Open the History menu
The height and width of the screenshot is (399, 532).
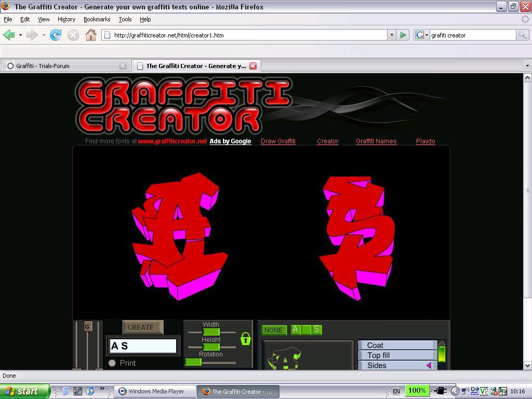[66, 19]
